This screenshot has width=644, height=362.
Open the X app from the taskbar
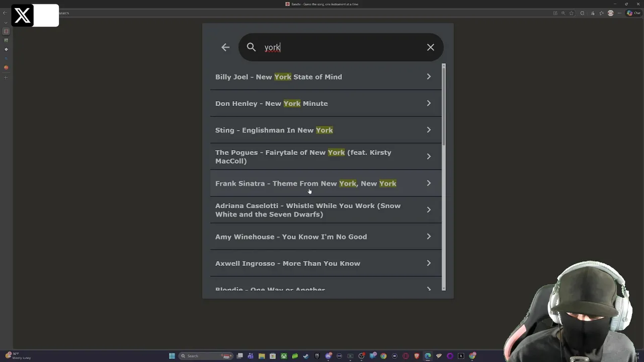461,356
